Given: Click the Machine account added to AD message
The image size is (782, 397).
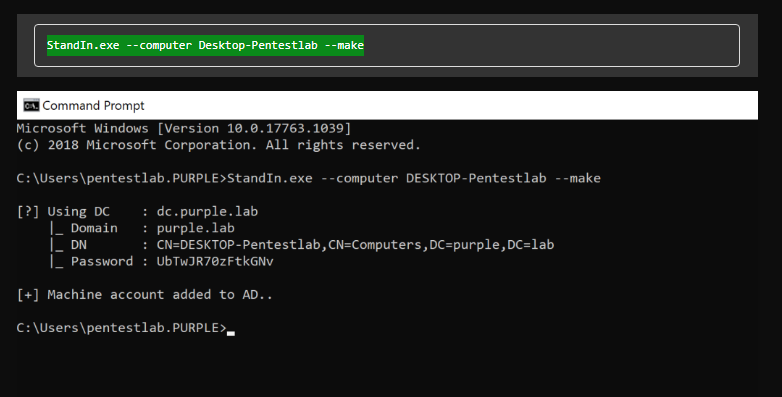Looking at the screenshot, I should click(x=160, y=295).
